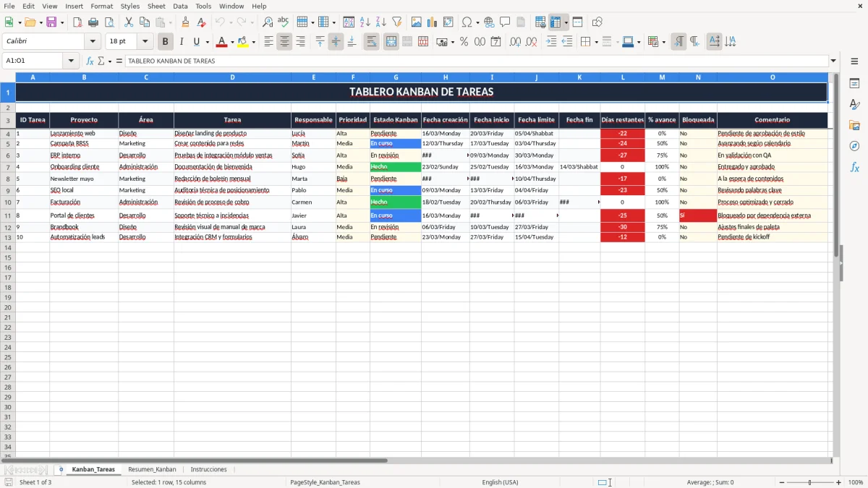Apply the yellow background color swatch
868x488 pixels.
tap(243, 42)
